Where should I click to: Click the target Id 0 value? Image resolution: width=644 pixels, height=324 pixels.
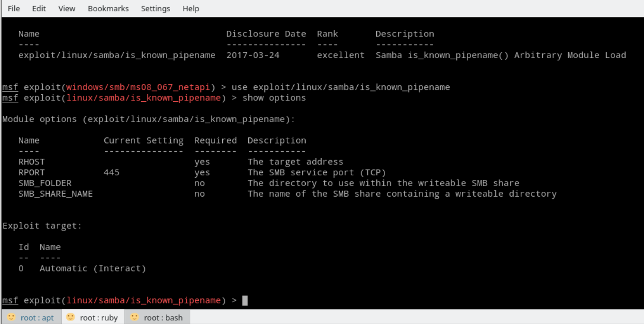coord(21,268)
